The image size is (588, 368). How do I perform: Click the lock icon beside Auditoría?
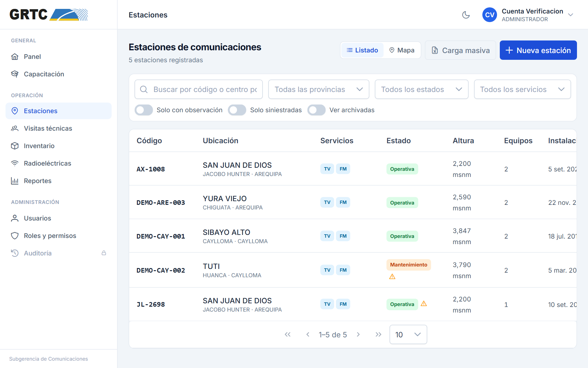click(104, 253)
